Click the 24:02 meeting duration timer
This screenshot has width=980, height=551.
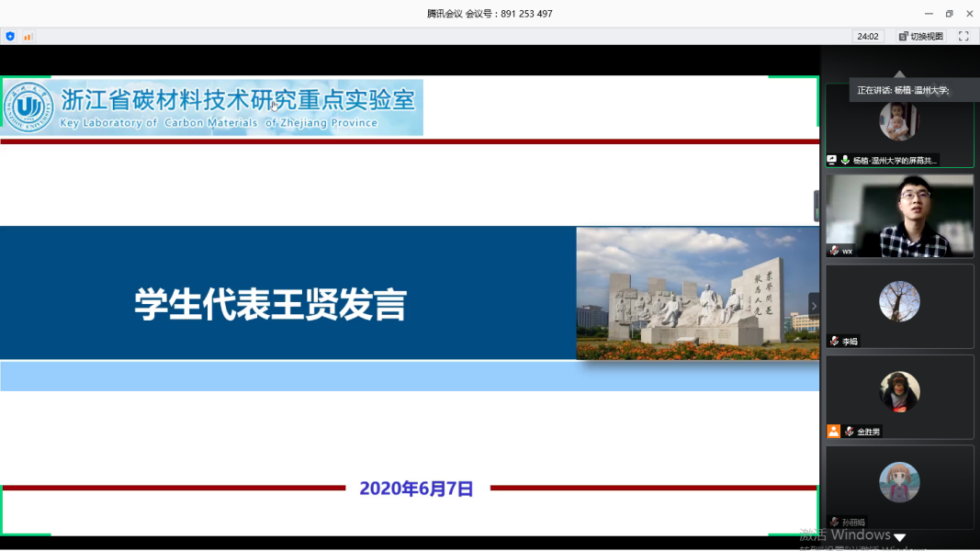pos(867,37)
